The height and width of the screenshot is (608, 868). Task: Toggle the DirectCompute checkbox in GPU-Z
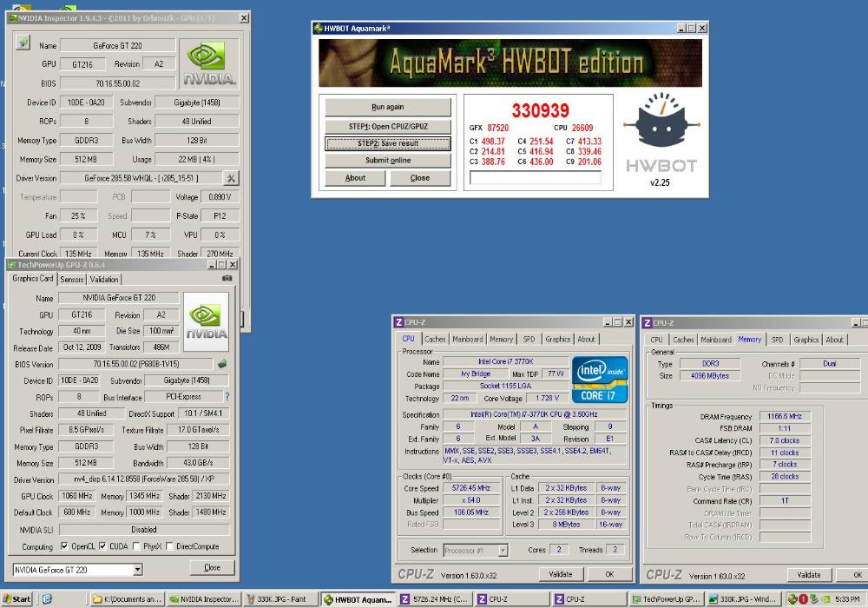[x=169, y=546]
